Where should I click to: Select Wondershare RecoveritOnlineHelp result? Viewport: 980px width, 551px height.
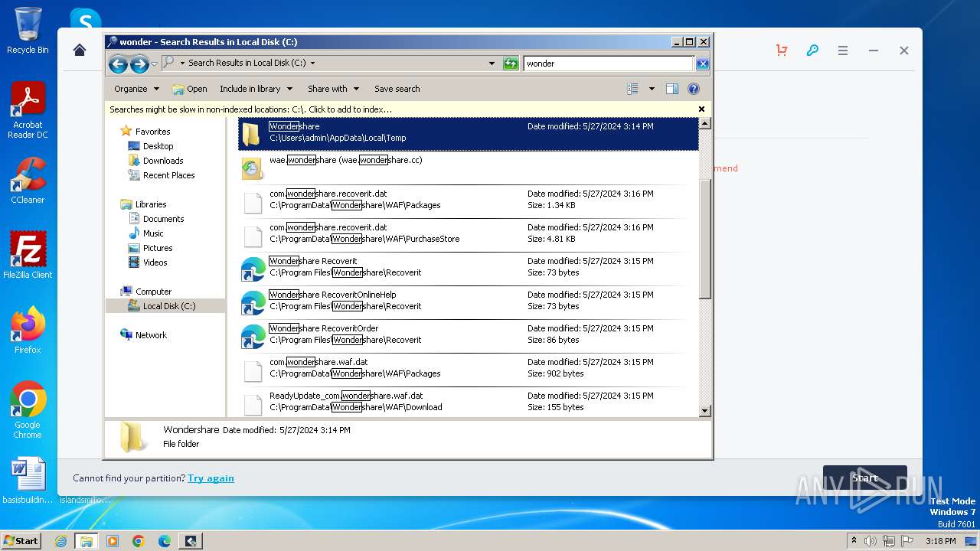(x=469, y=302)
